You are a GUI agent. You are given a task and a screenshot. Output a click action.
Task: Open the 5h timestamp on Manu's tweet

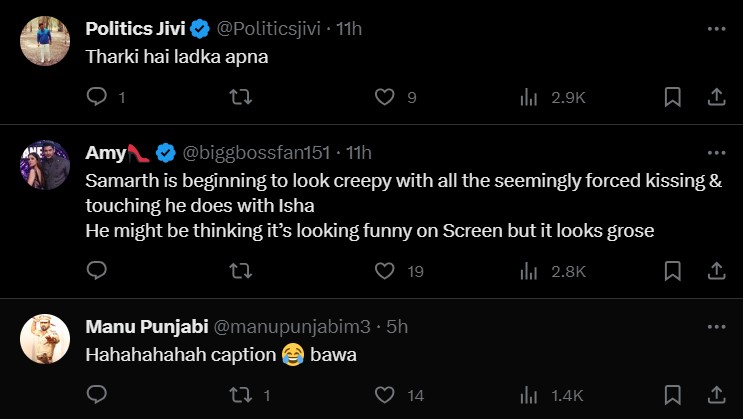tap(397, 326)
